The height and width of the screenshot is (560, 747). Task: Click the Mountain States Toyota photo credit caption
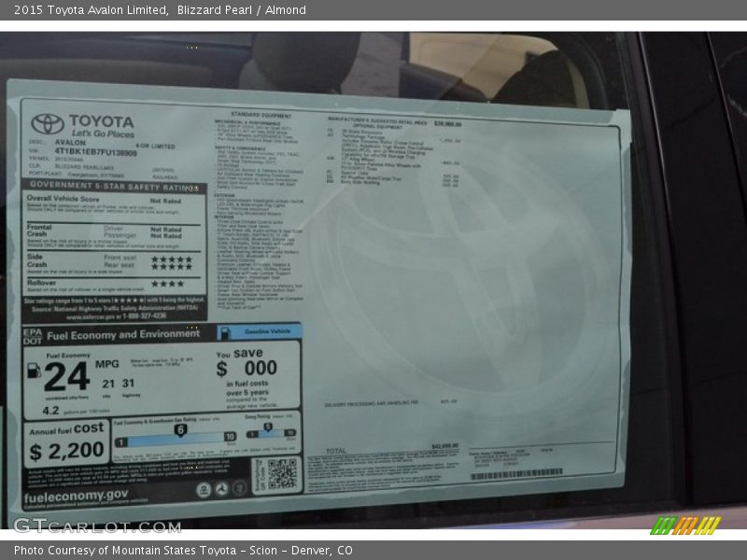coord(183,551)
